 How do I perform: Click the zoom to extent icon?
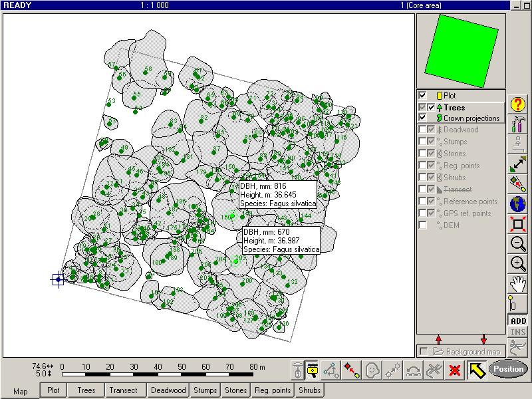point(518,223)
